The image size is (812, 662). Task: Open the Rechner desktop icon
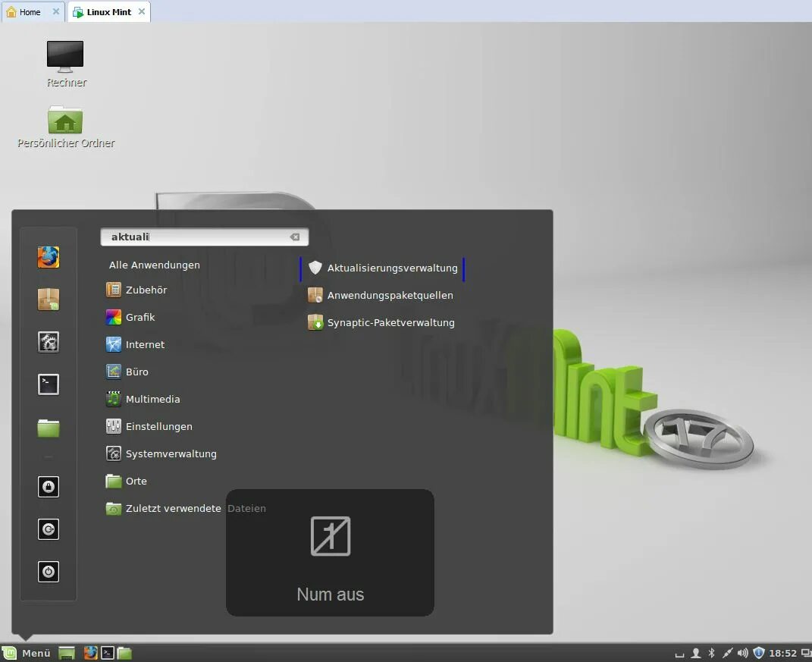pyautogui.click(x=66, y=64)
